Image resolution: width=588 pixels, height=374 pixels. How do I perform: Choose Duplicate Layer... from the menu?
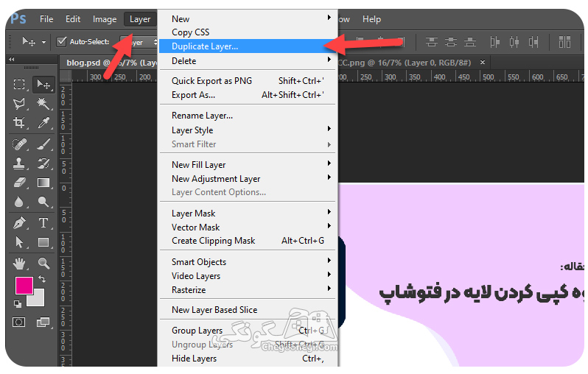[248, 46]
